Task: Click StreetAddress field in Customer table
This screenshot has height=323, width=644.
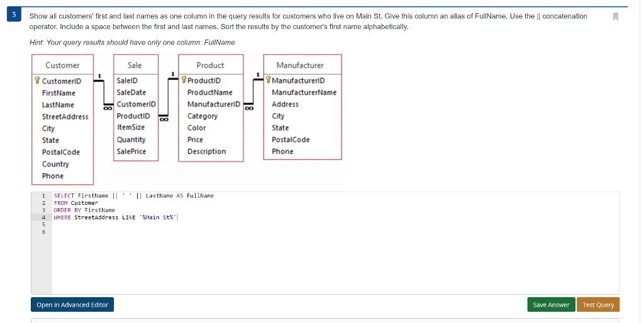Action: point(65,116)
